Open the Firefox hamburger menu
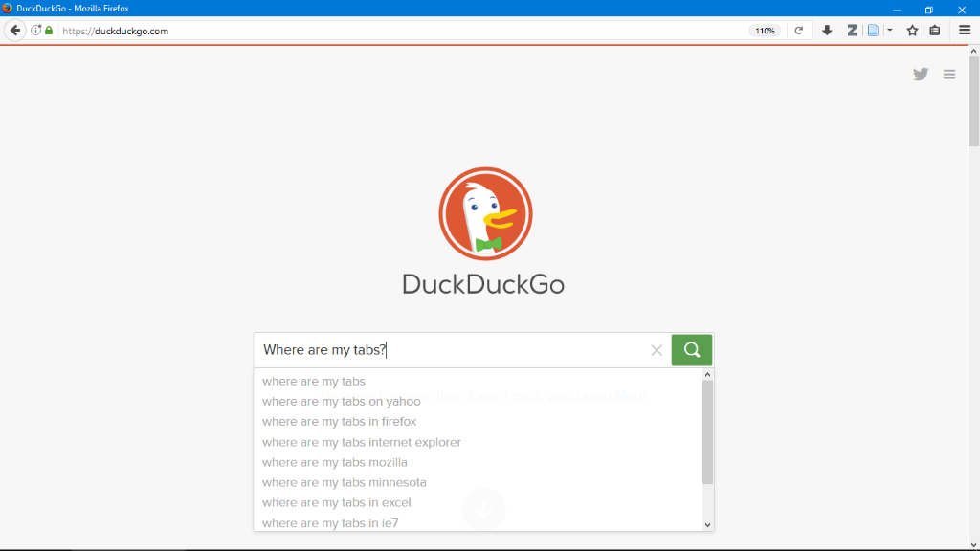The height and width of the screenshot is (551, 980). coord(965,30)
